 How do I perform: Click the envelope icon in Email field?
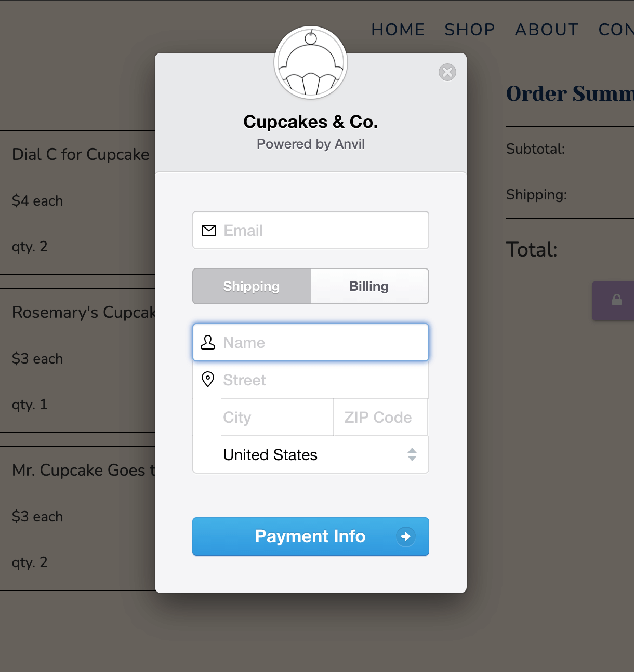[209, 231]
